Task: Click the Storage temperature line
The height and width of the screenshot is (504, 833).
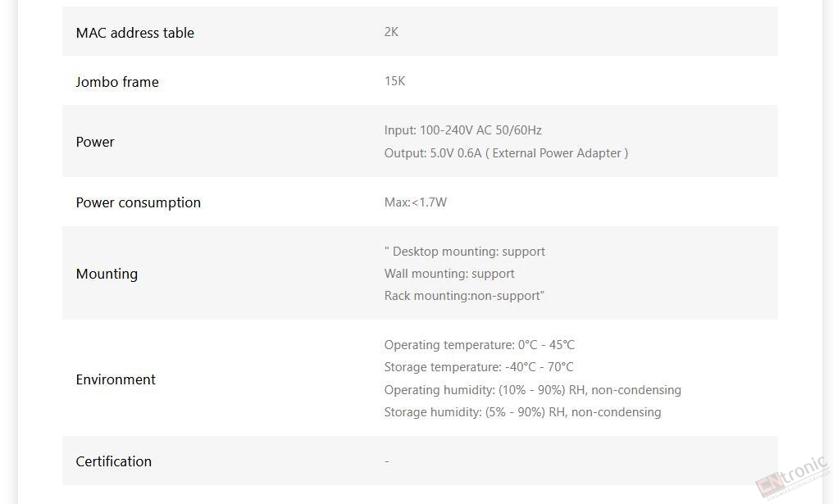Action: [479, 367]
